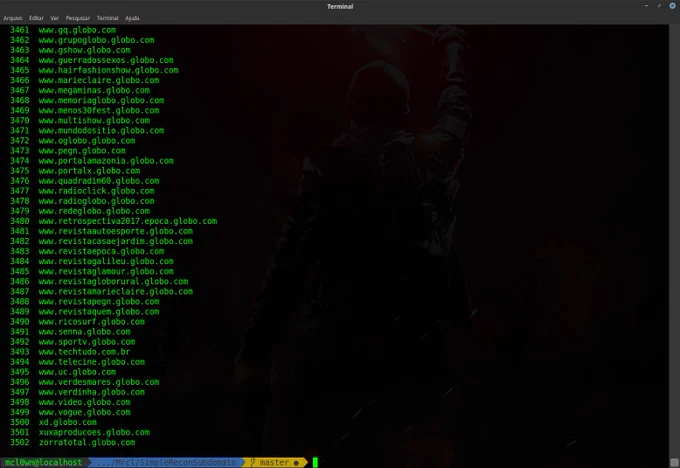Click the www.gq.globo.com line
Image resolution: width=680 pixels, height=468 pixels.
[77, 30]
